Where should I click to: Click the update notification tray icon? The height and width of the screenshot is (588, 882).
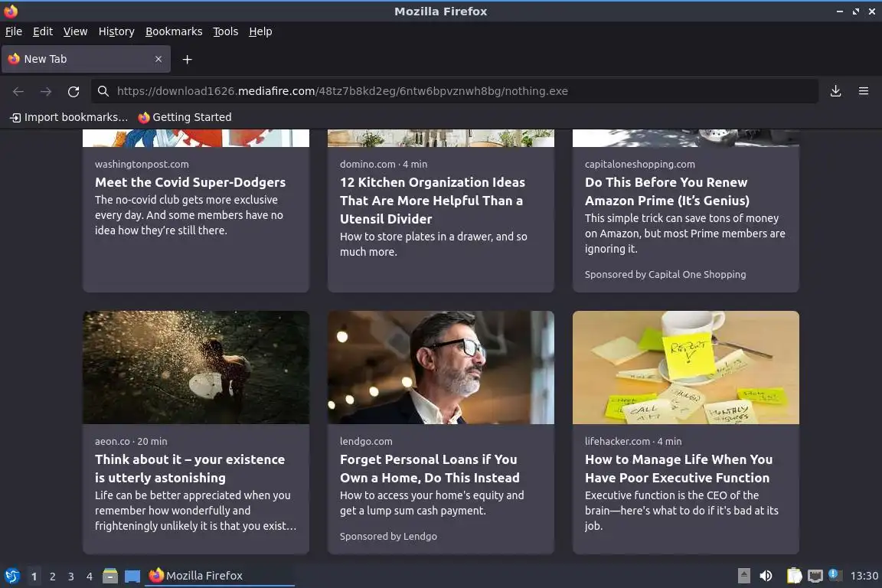pos(835,574)
